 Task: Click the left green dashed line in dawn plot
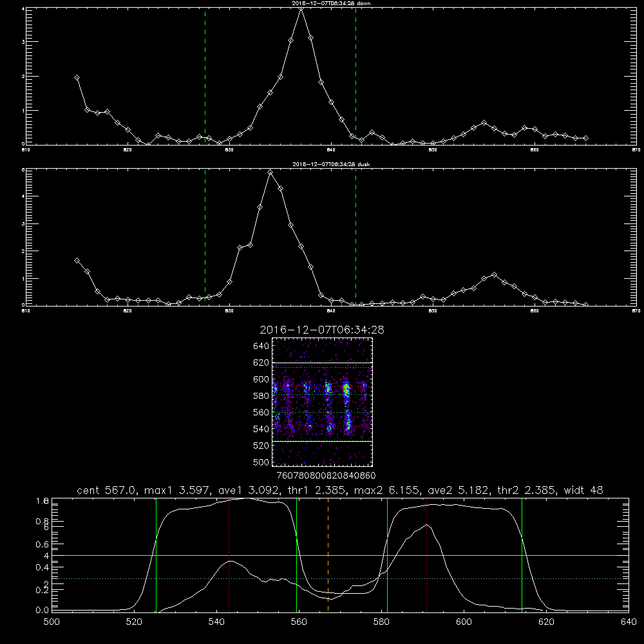pyautogui.click(x=205, y=77)
